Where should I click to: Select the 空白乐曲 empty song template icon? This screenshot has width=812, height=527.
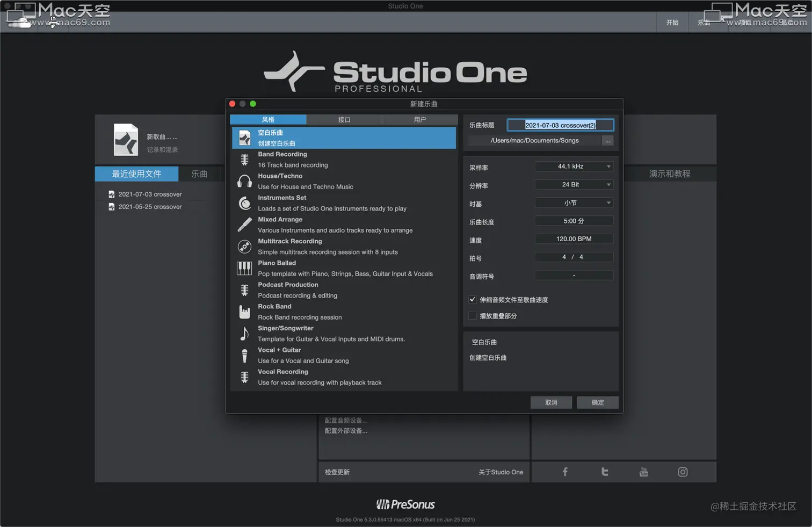244,138
